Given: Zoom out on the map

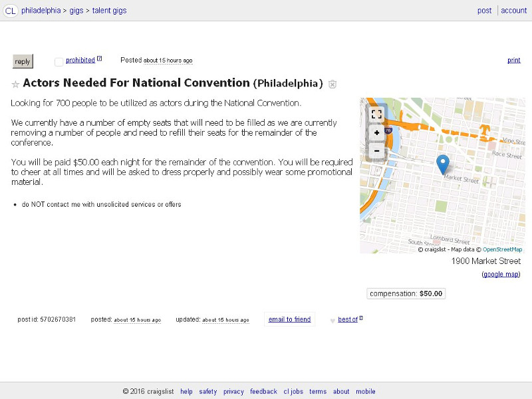Looking at the screenshot, I should 376,151.
